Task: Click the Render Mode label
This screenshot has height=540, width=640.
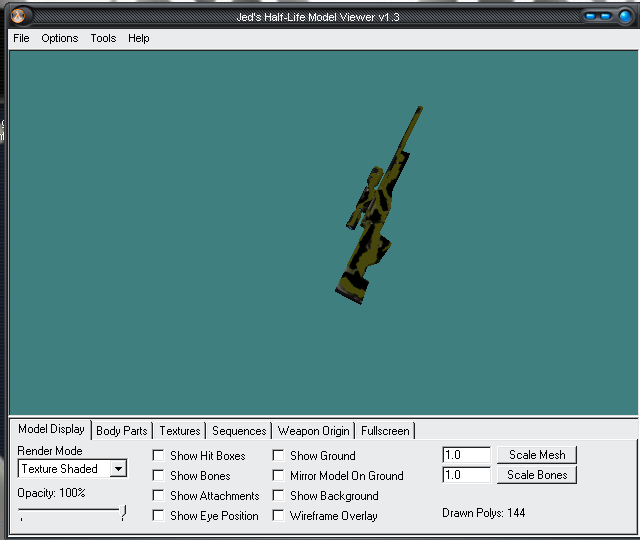Action: pos(49,451)
